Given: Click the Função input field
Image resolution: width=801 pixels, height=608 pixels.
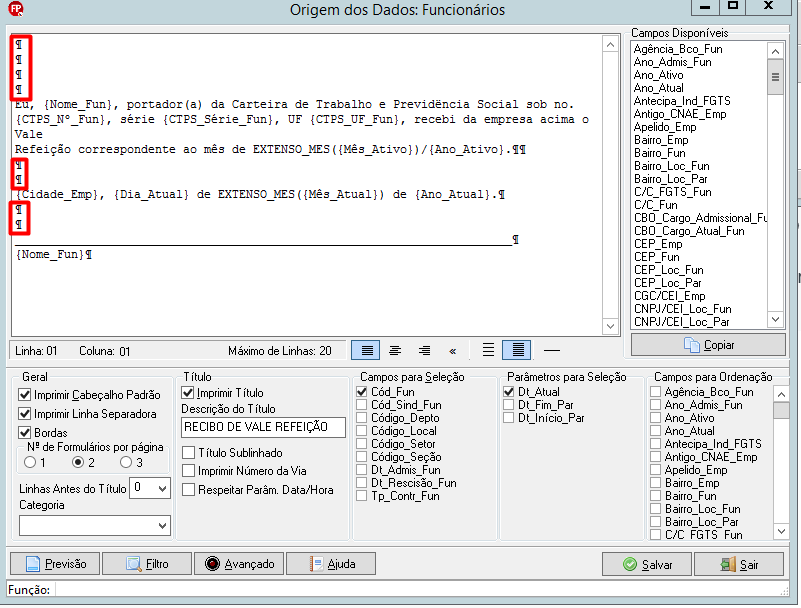Looking at the screenshot, I should [x=421, y=590].
